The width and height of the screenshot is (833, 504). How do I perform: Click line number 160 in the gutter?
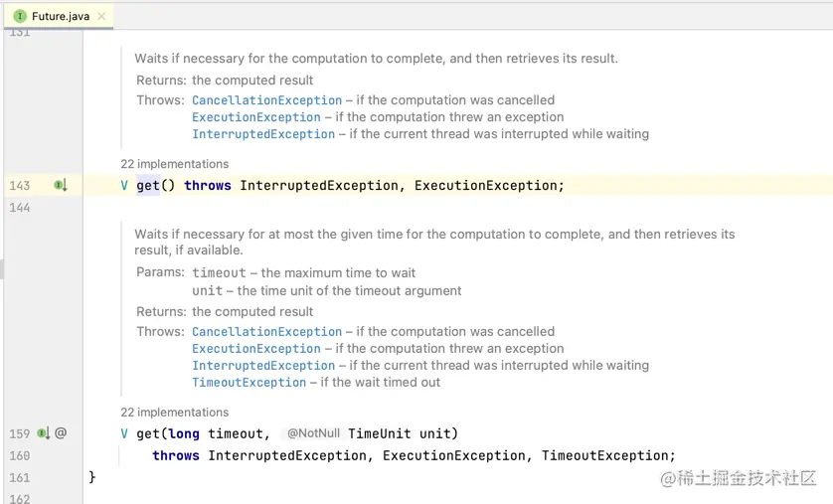(x=20, y=456)
